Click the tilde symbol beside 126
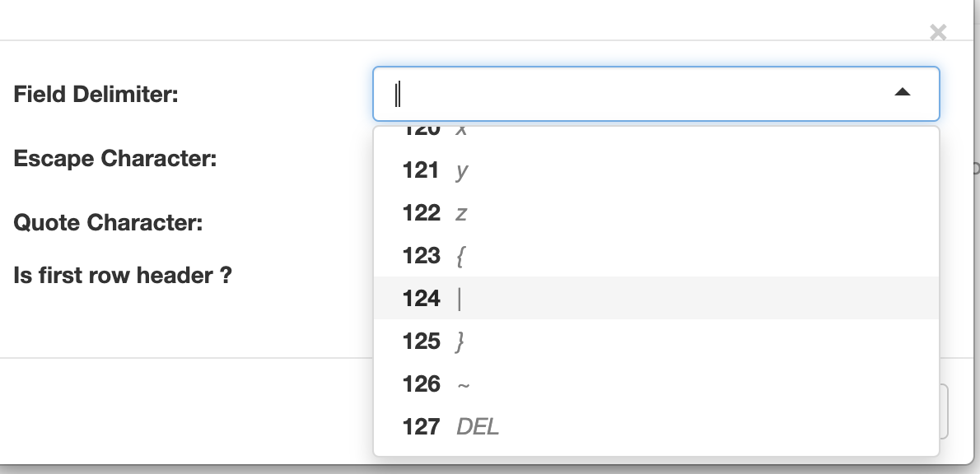The height and width of the screenshot is (474, 980). coord(463,384)
